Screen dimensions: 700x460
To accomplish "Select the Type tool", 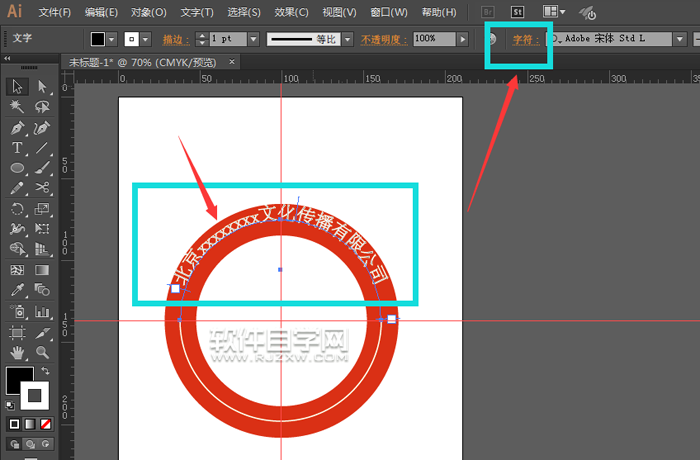I will [18, 149].
